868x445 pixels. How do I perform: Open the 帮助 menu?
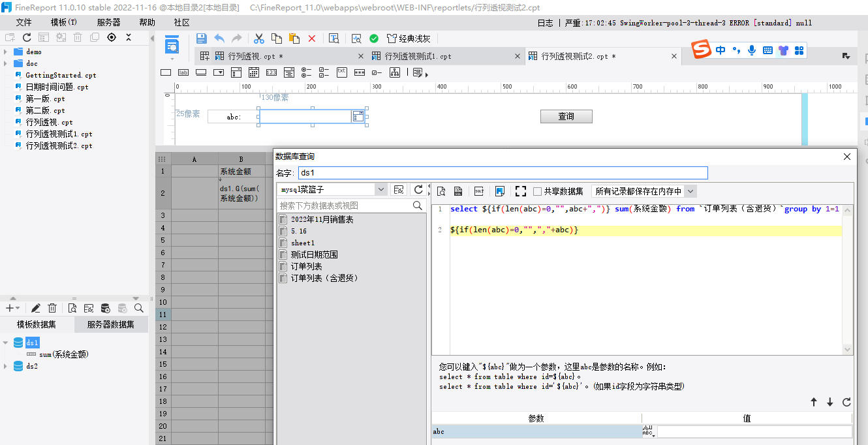[147, 22]
